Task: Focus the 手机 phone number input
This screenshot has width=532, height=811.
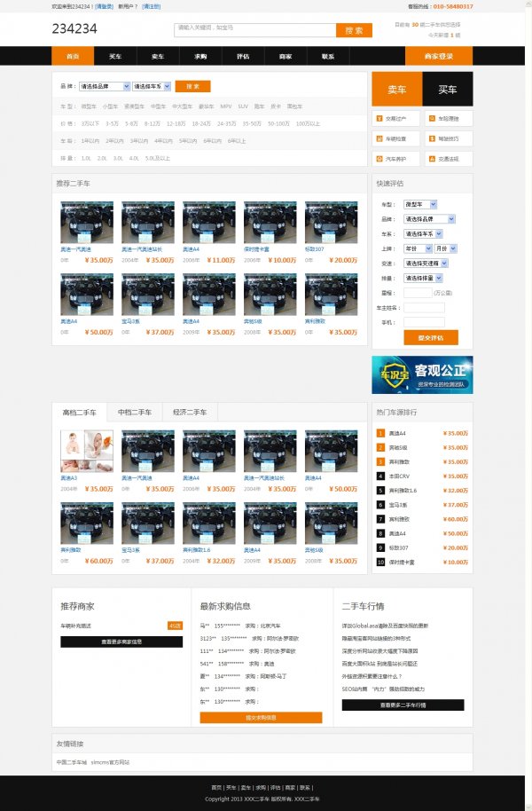Action: pyautogui.click(x=424, y=322)
